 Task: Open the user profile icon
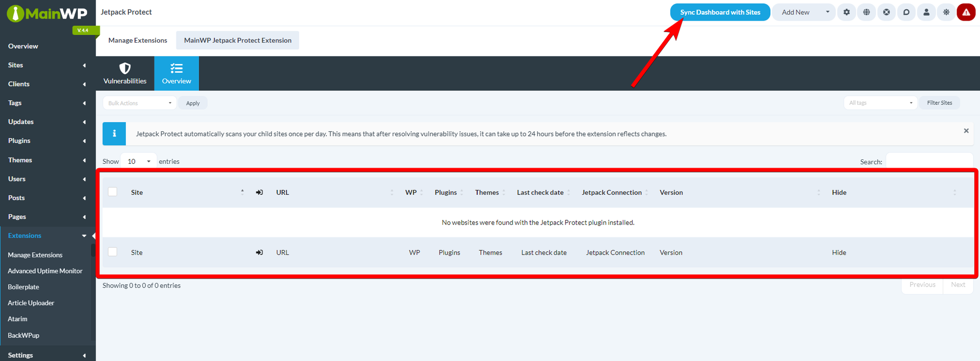(926, 12)
